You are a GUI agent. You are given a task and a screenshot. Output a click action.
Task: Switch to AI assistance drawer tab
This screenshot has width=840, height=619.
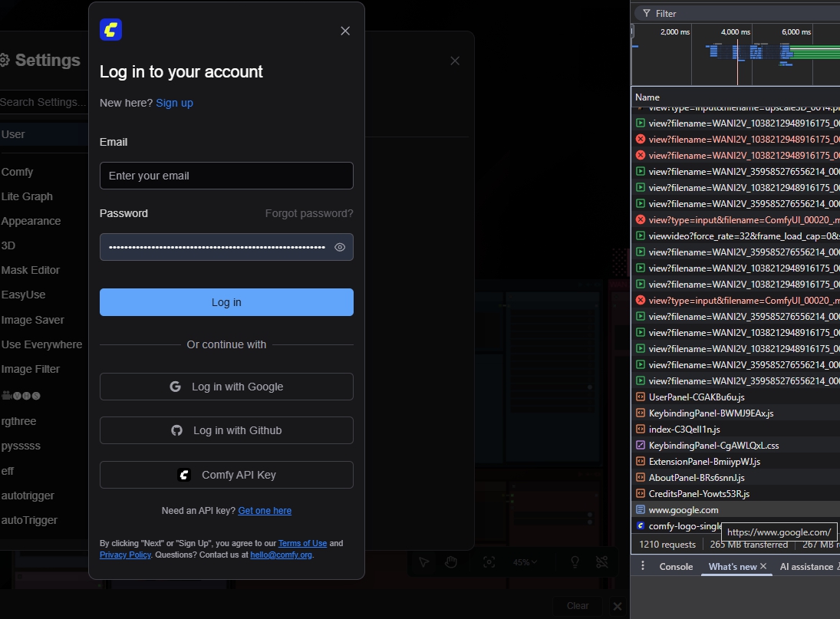(x=806, y=567)
